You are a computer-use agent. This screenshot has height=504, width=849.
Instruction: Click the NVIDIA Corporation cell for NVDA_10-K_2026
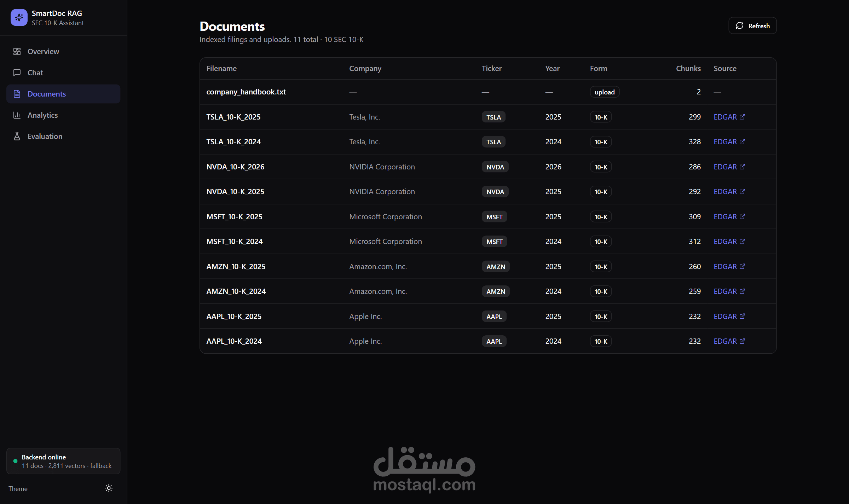click(x=382, y=167)
